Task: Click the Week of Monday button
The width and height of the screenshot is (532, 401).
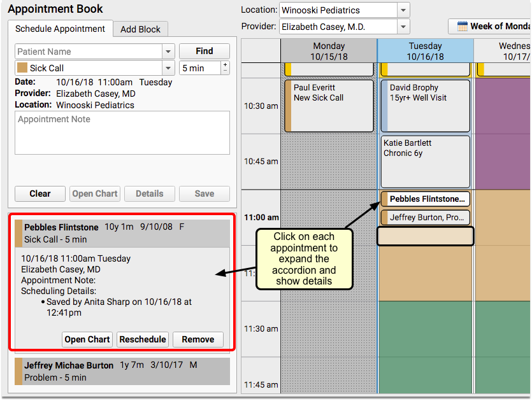Action: [490, 26]
